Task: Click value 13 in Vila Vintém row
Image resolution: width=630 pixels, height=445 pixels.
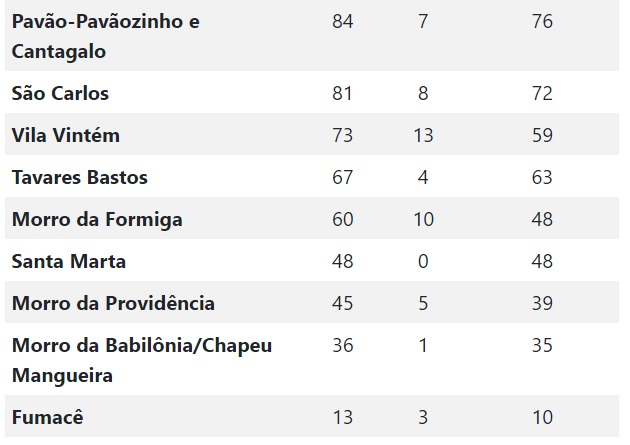Action: (423, 135)
